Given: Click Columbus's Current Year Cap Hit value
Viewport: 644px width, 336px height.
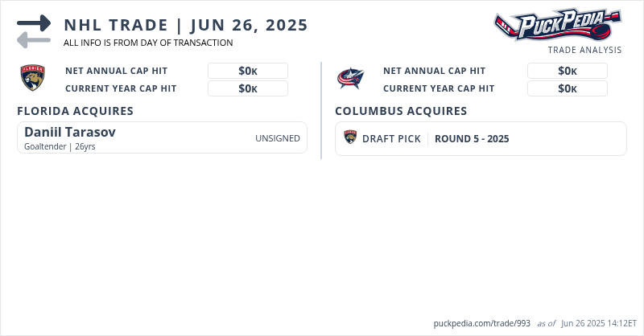Looking at the screenshot, I should tap(568, 88).
